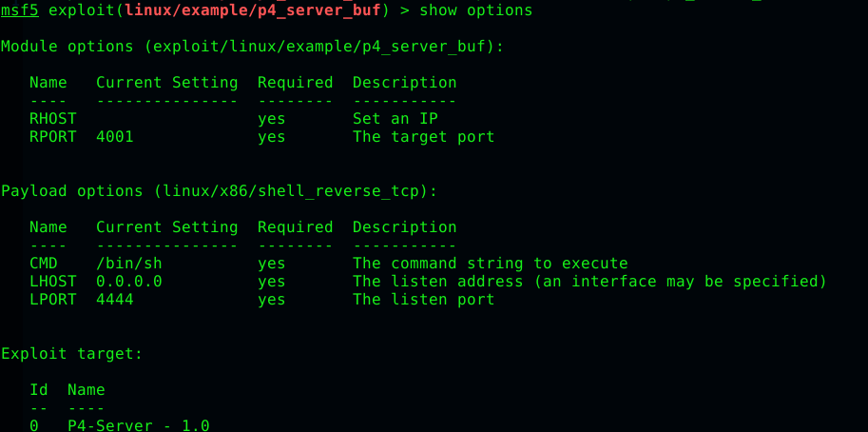Image resolution: width=868 pixels, height=432 pixels.
Task: Click the LPORT value 4444
Action: point(115,300)
